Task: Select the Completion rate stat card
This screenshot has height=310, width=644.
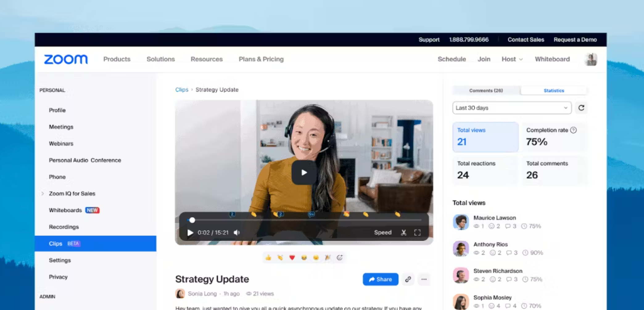Action: pyautogui.click(x=555, y=137)
